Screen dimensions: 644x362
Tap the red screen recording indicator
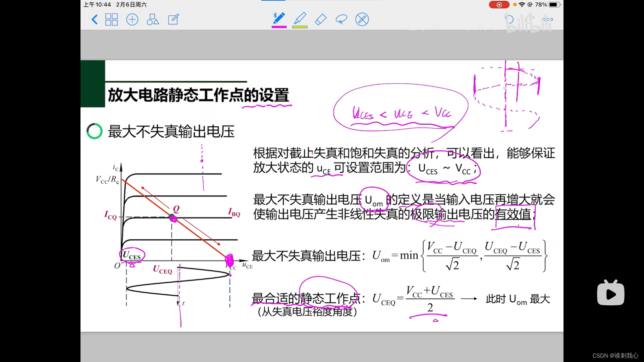(x=499, y=5)
